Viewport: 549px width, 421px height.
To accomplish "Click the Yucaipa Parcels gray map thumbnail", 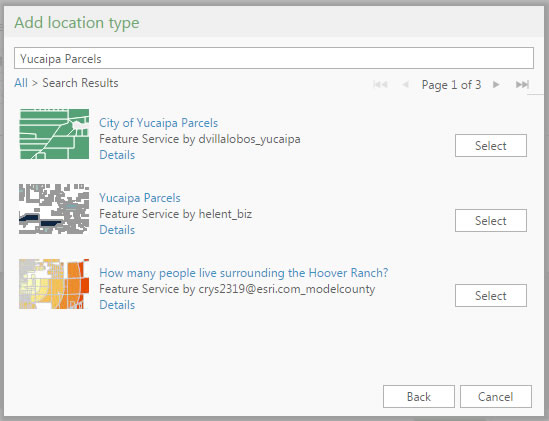I will (x=54, y=209).
